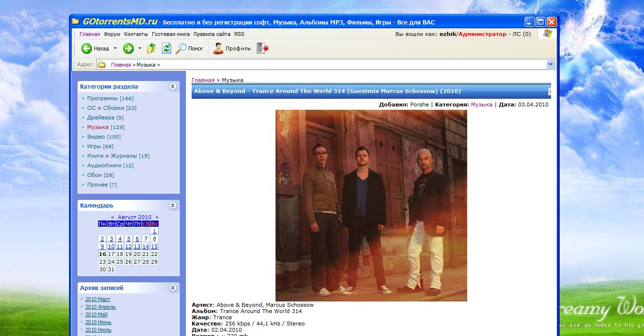Click the Назад toolbar label
This screenshot has width=644, height=336.
click(x=102, y=48)
